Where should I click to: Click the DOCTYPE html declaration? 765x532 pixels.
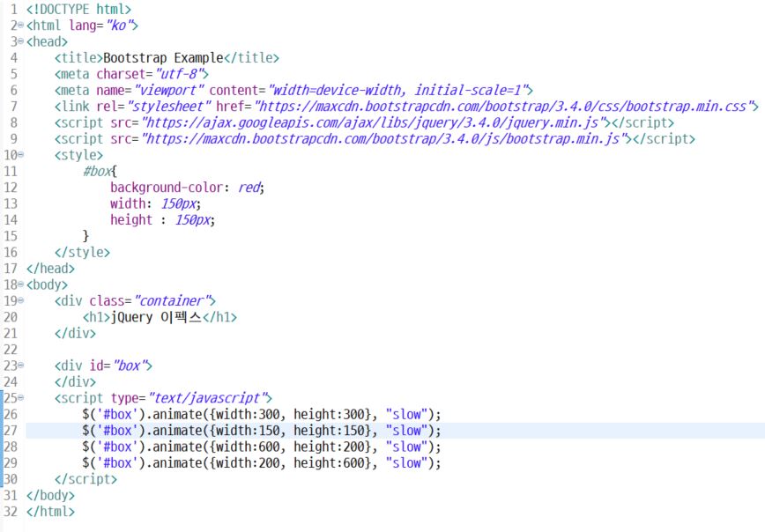pos(78,10)
